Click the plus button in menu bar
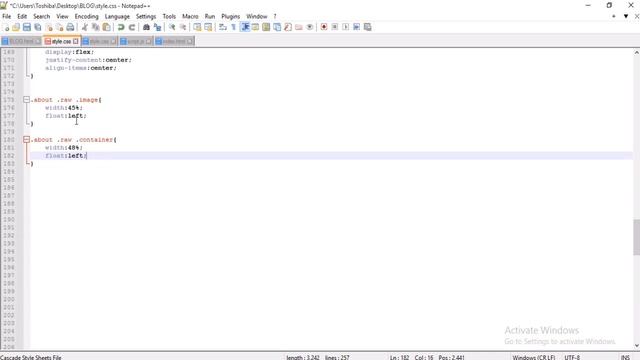 pos(613,16)
